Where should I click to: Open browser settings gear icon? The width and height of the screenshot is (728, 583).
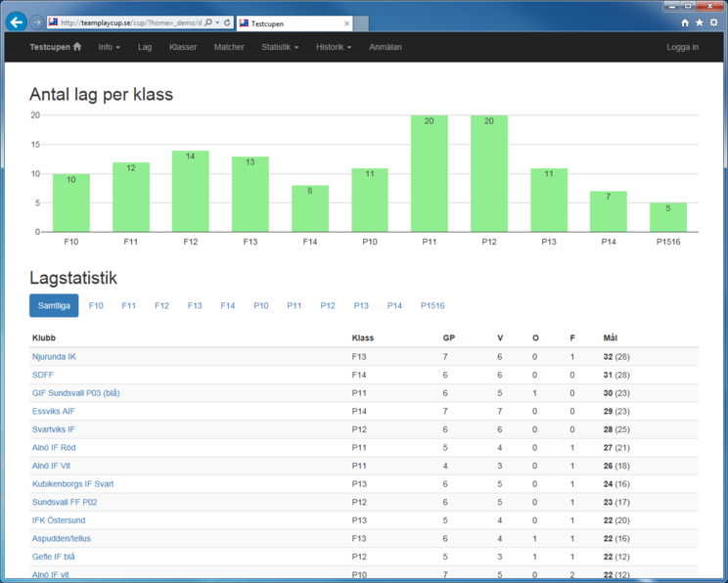713,22
